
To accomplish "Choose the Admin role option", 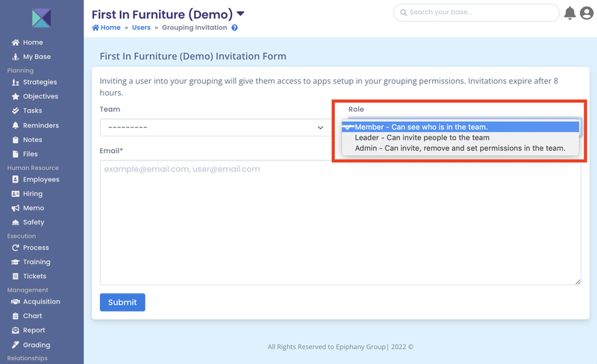I will pos(460,148).
